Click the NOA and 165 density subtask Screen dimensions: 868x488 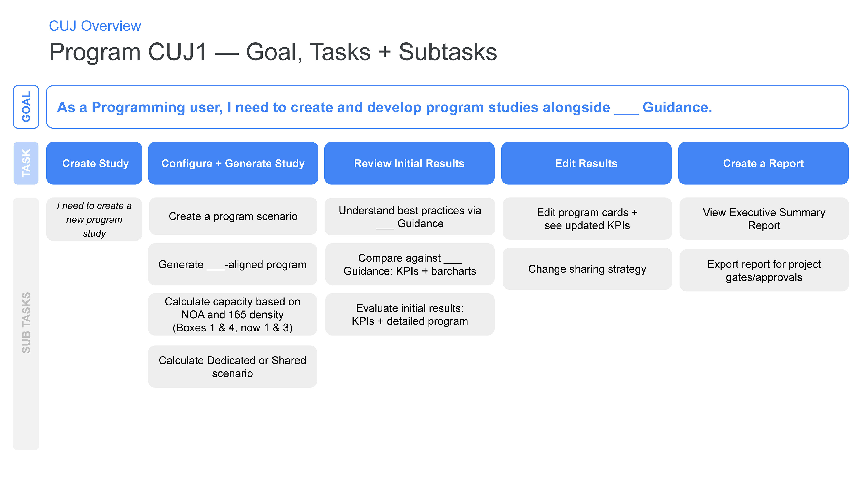[x=233, y=314]
